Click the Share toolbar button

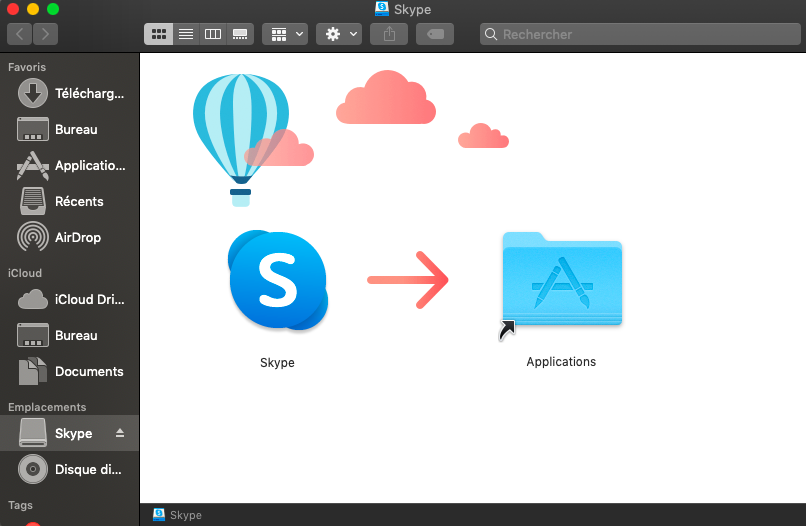(x=389, y=34)
